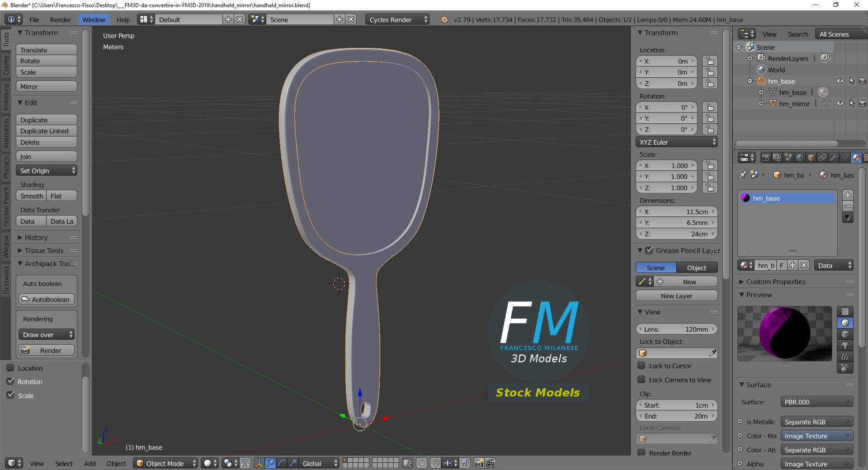868x470 pixels.
Task: Enable the Lock to Cursor checkbox
Action: point(642,366)
